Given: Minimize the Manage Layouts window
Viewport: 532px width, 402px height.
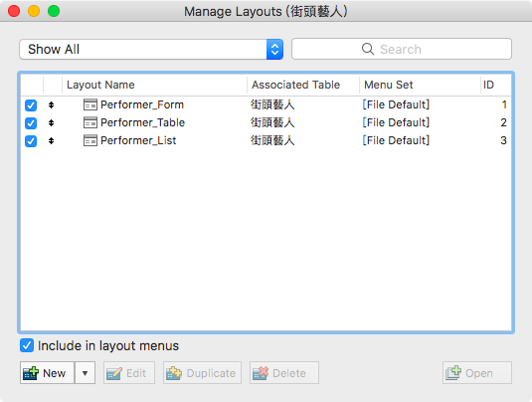Looking at the screenshot, I should 34,11.
